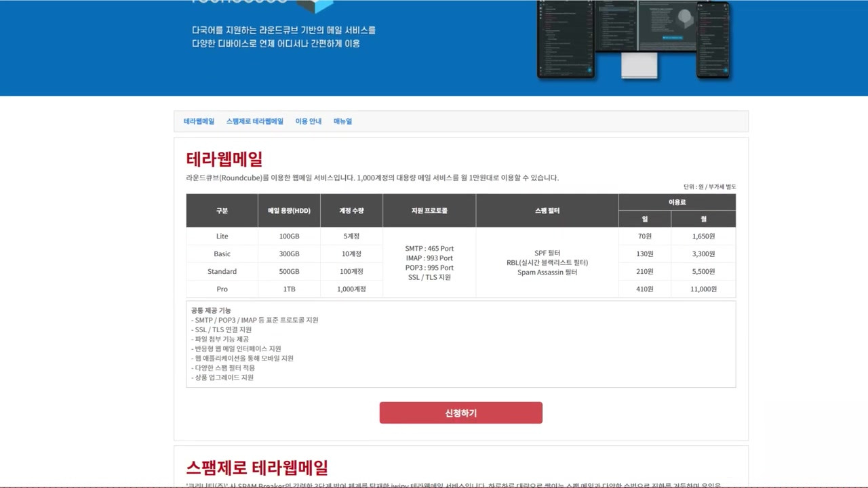Select the Lite plan name cell

(x=222, y=236)
